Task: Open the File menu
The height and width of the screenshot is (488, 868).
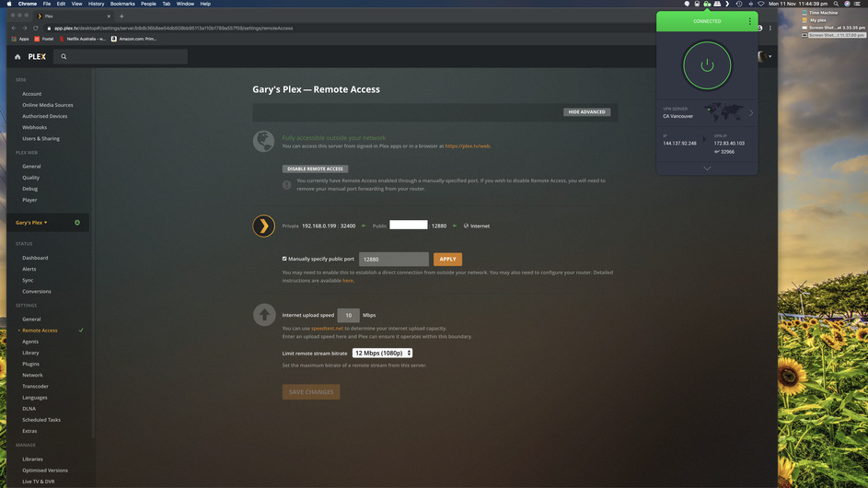Action: click(x=47, y=4)
